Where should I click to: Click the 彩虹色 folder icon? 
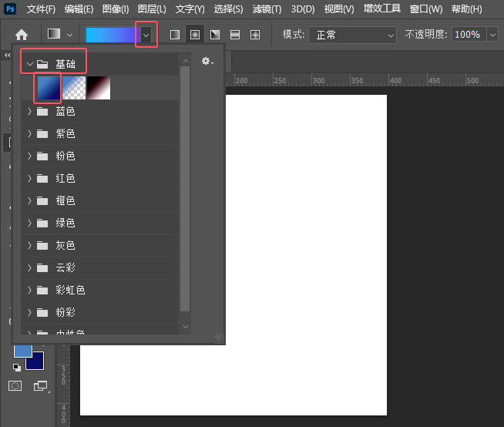pos(42,291)
